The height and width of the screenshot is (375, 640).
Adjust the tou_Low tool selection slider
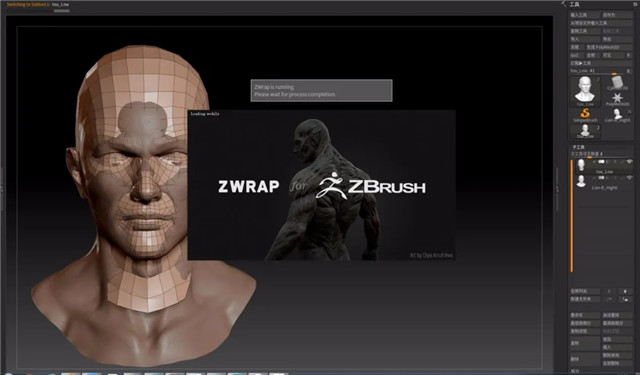tap(597, 71)
